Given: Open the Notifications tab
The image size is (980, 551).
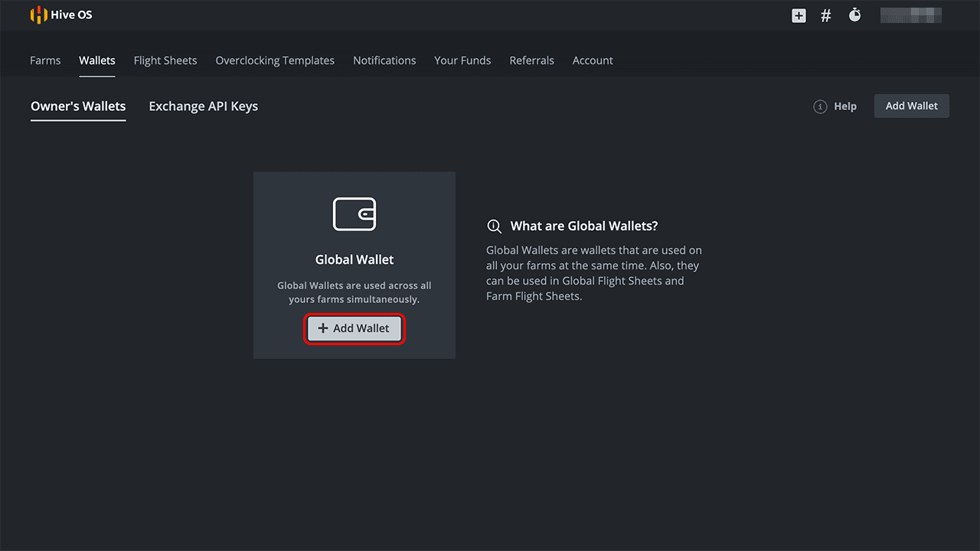Looking at the screenshot, I should tap(384, 60).
